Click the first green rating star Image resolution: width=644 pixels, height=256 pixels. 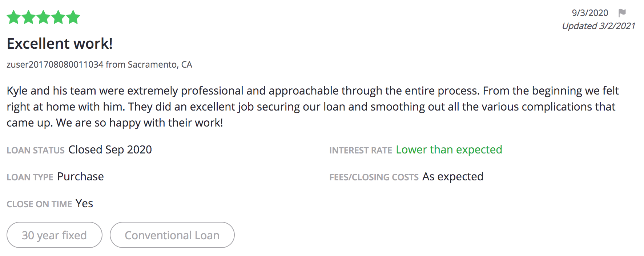[14, 17]
